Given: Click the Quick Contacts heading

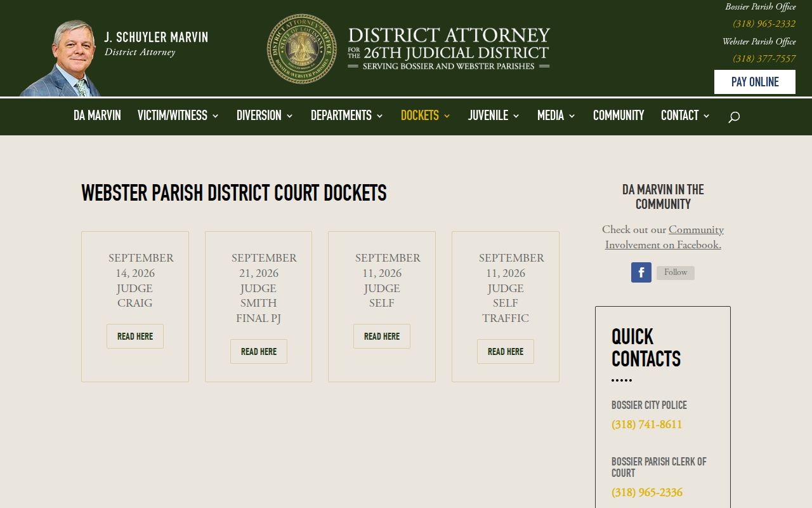Looking at the screenshot, I should coord(646,347).
